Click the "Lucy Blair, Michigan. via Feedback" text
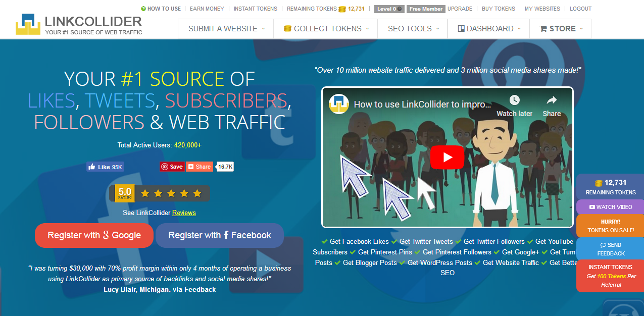This screenshot has height=316, width=644. 160,289
